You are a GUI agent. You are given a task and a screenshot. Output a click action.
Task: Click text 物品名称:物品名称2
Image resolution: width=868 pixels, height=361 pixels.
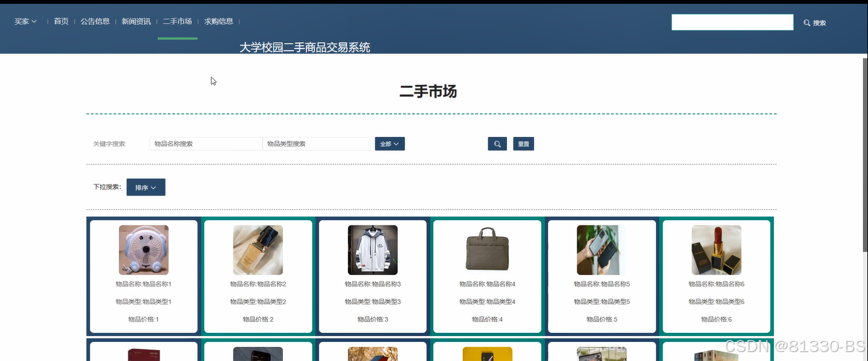tap(258, 284)
